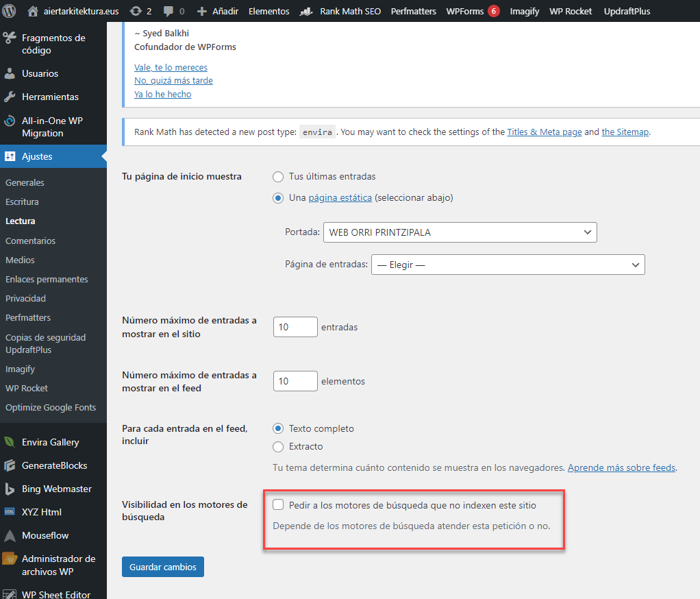This screenshot has height=599, width=700.
Task: Click the All-in-One WP Migration icon
Action: 10,121
